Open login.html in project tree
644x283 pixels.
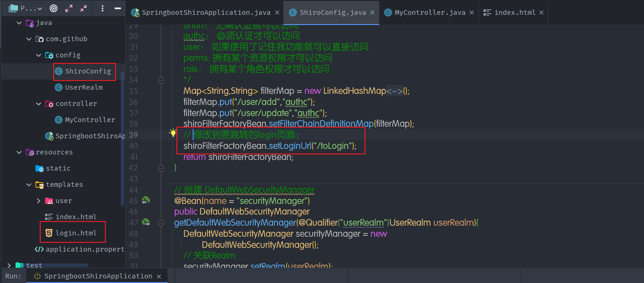(x=76, y=233)
